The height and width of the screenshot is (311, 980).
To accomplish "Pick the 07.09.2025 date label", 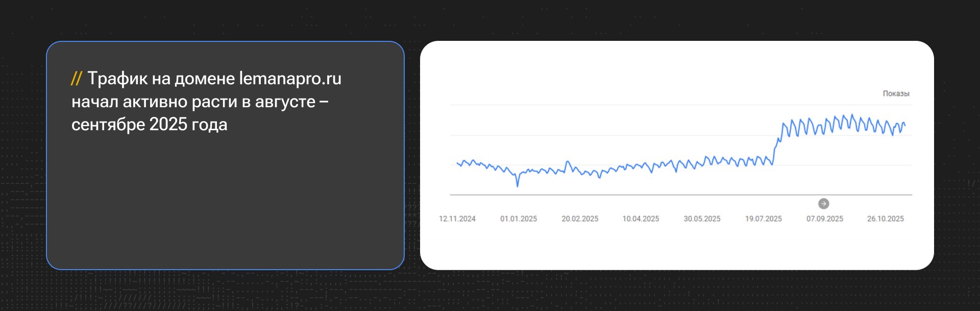I will tap(824, 219).
